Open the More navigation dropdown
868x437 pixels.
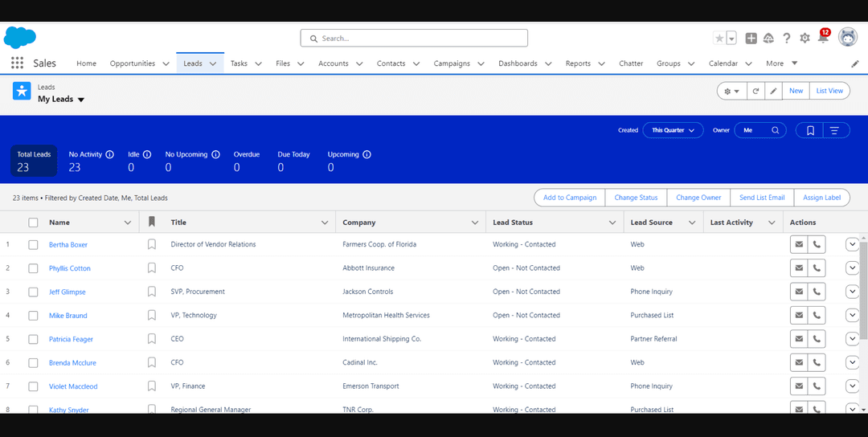(782, 63)
